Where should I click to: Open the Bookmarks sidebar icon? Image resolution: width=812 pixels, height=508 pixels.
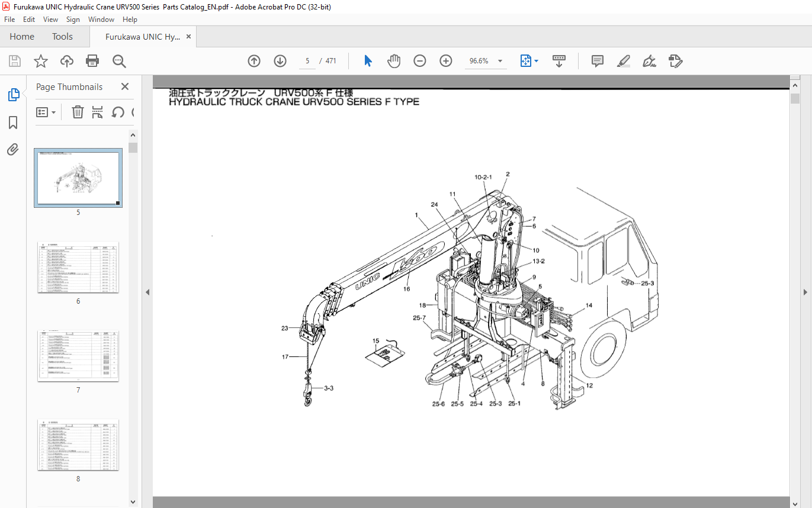(13, 123)
